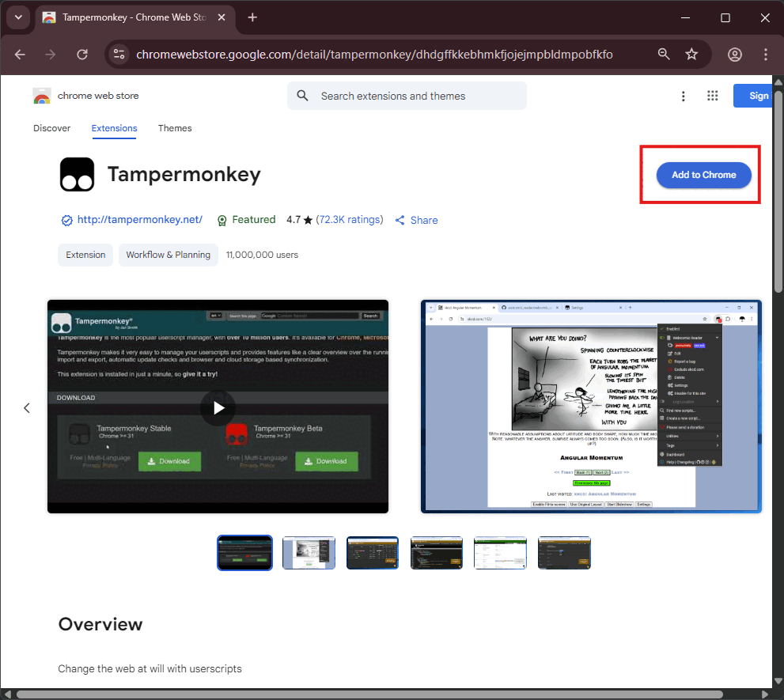Open the Chrome profile avatar icon

coord(735,55)
